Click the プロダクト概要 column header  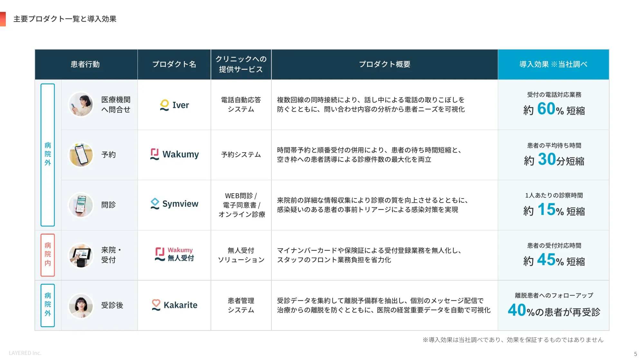tap(385, 64)
